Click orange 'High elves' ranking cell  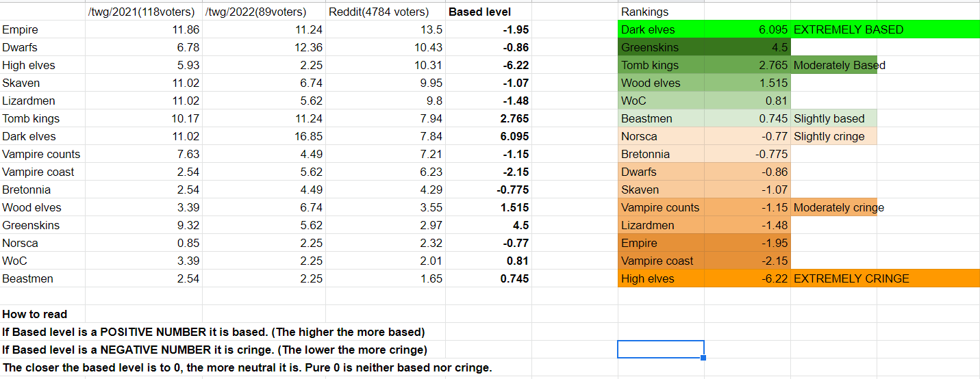661,279
